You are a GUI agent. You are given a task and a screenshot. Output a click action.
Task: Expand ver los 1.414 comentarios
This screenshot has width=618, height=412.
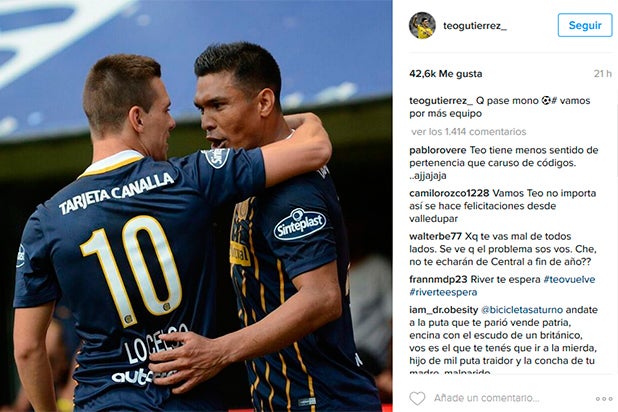click(x=468, y=132)
